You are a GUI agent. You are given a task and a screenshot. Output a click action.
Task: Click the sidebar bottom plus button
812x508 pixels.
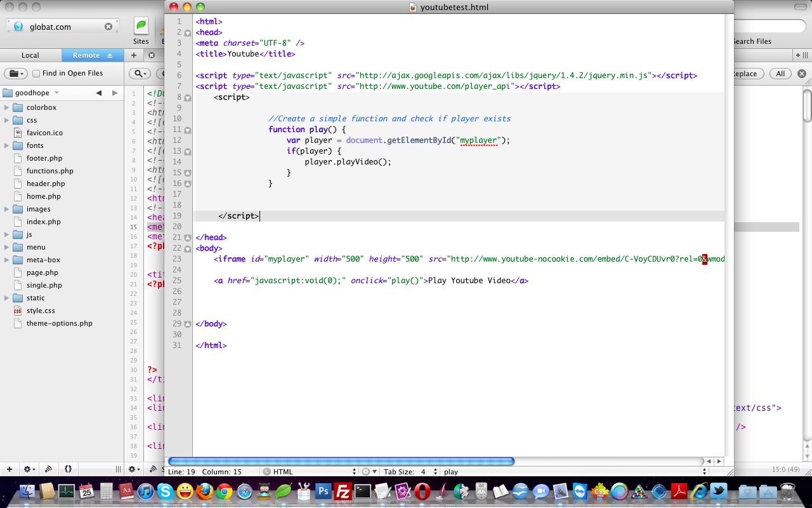click(9, 469)
